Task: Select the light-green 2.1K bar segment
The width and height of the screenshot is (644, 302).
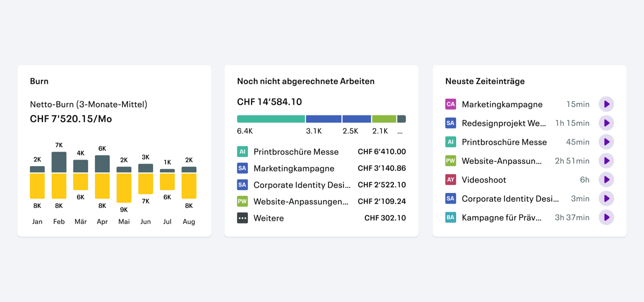Action: (x=384, y=119)
